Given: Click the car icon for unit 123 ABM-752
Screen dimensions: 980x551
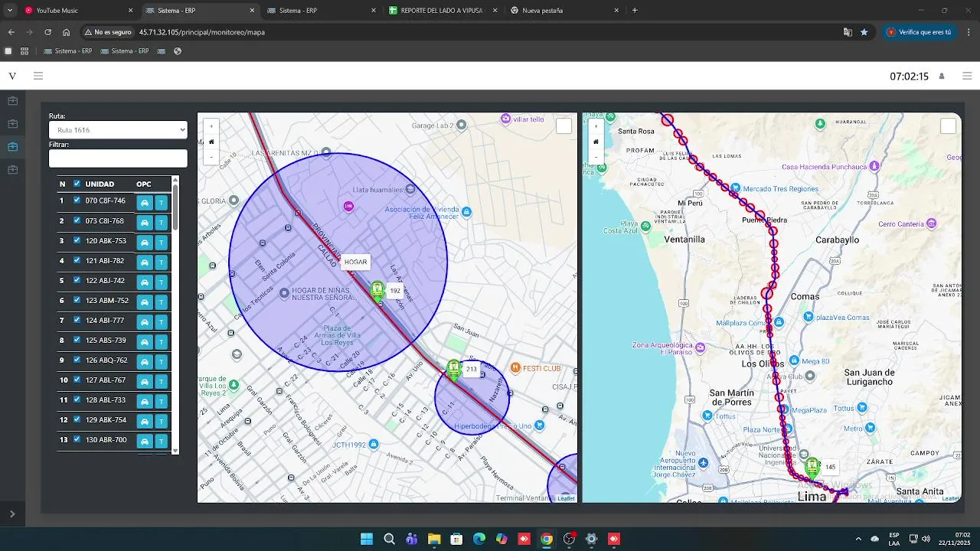Looking at the screenshot, I should coord(145,302).
